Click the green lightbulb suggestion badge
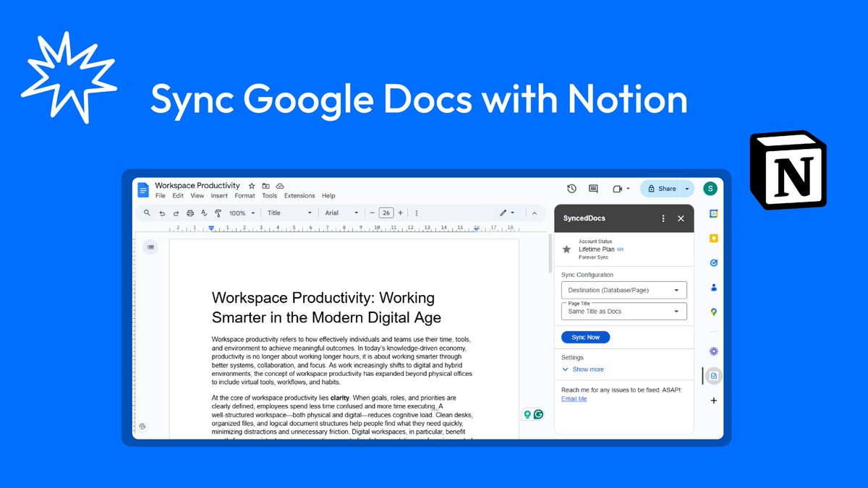Screen dimensions: 868x488 pyautogui.click(x=528, y=415)
